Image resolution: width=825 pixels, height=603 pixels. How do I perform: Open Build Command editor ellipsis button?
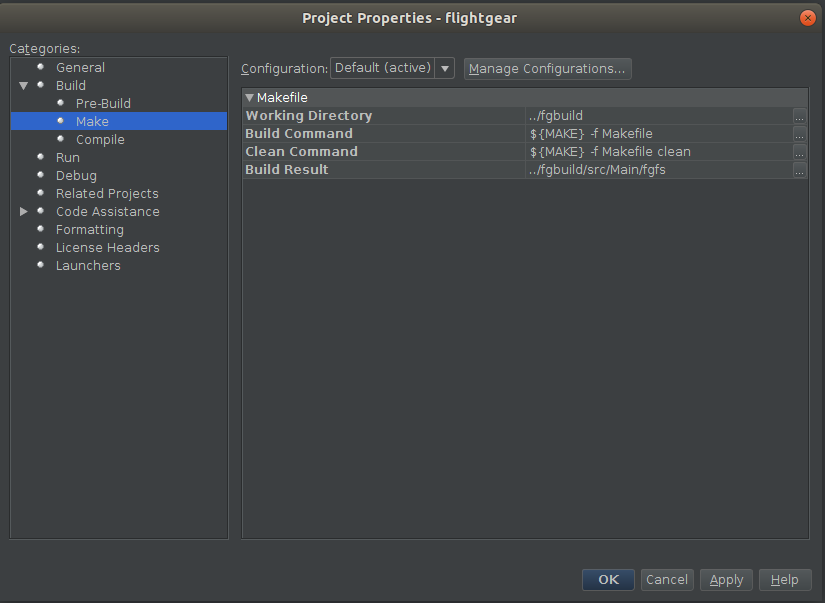tap(799, 134)
